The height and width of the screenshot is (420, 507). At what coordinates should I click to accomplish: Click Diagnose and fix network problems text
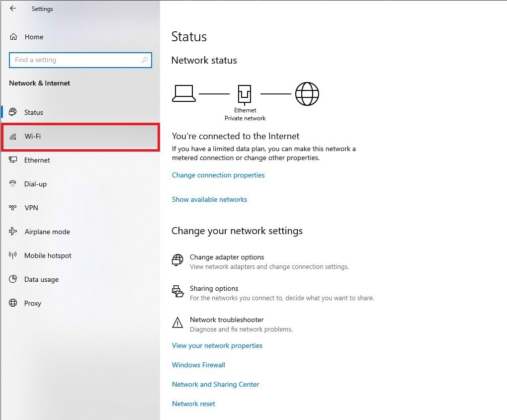pyautogui.click(x=241, y=330)
